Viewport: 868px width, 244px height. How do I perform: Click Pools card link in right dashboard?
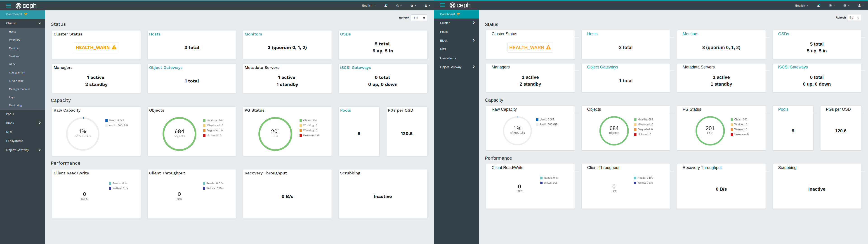pyautogui.click(x=783, y=109)
